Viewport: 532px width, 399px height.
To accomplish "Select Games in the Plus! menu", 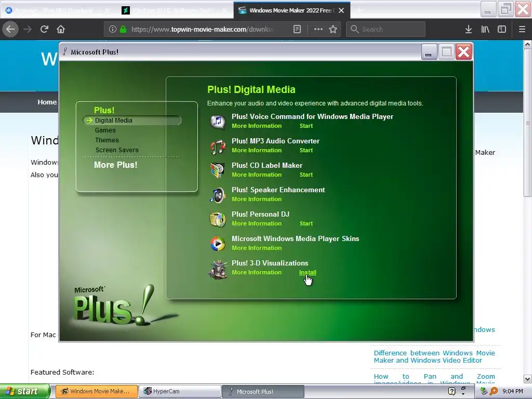I will pyautogui.click(x=105, y=130).
